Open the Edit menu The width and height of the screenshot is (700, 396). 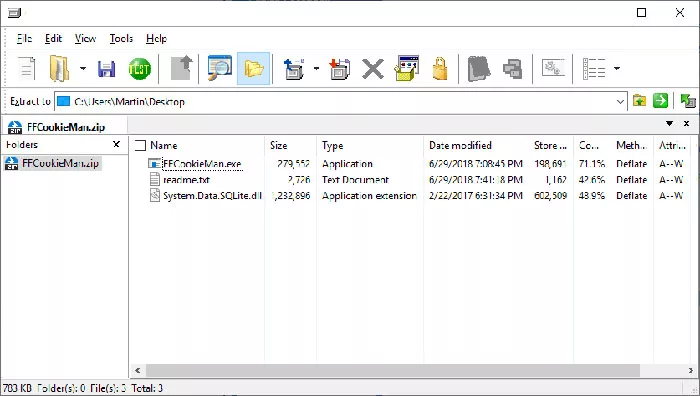[53, 39]
